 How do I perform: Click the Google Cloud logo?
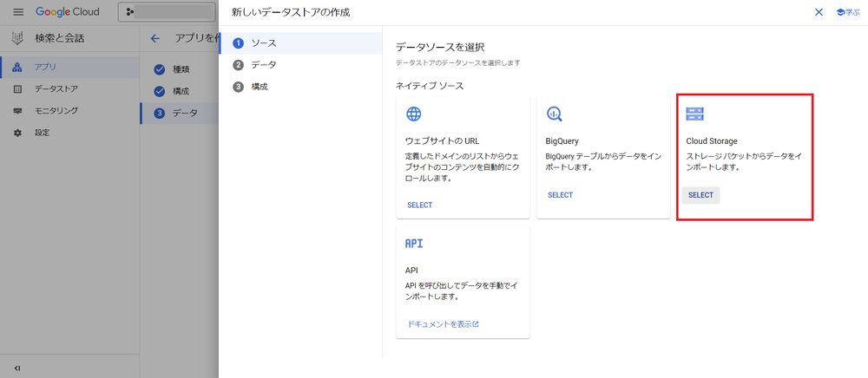tap(68, 11)
